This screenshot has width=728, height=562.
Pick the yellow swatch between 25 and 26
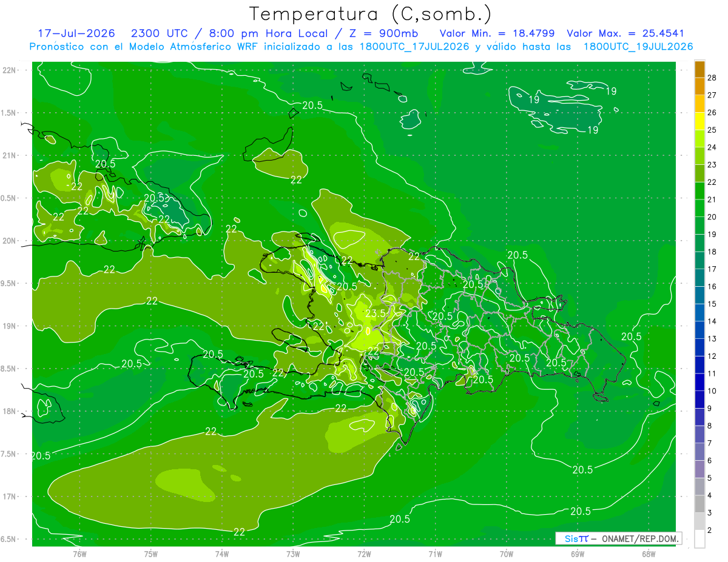(699, 121)
